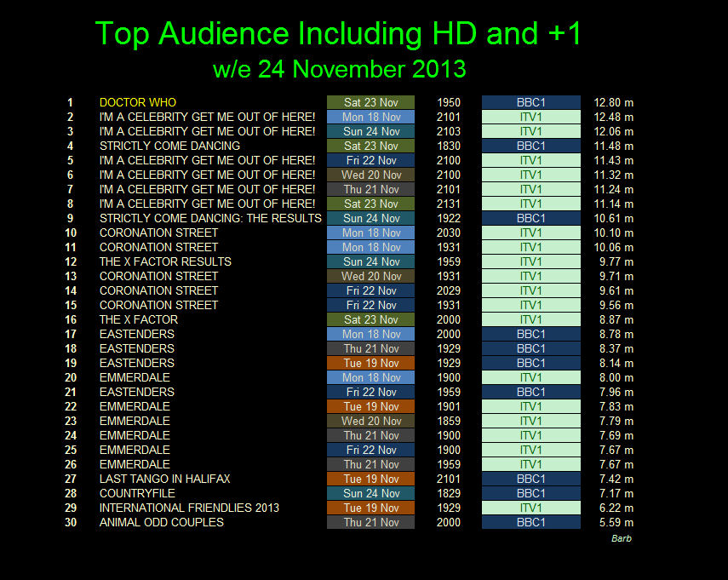The width and height of the screenshot is (728, 580).
Task: Click the Sat 23 Nov cell for Doctor Who
Action: [370, 102]
